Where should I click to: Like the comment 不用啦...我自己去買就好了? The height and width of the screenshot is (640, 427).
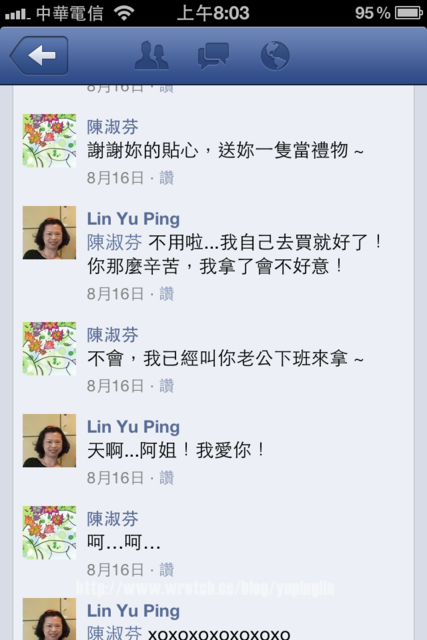[x=167, y=294]
